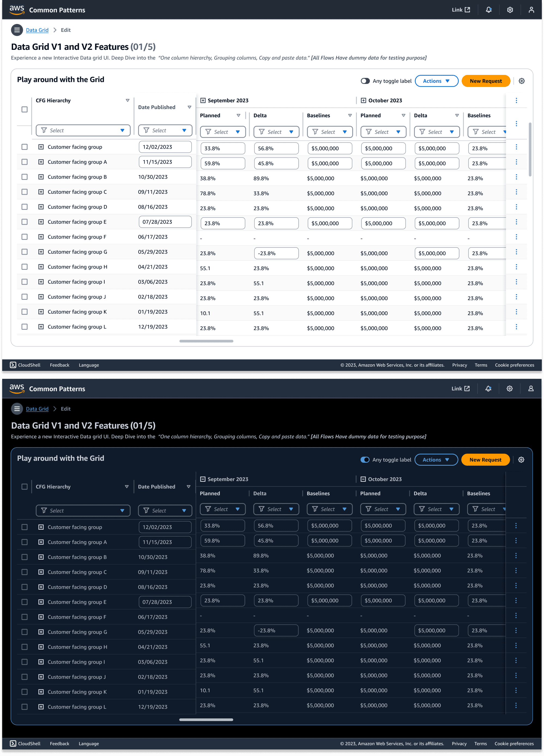Screen dimensions: 544x756
Task: Open the Language option in the footer
Action: pyautogui.click(x=88, y=365)
